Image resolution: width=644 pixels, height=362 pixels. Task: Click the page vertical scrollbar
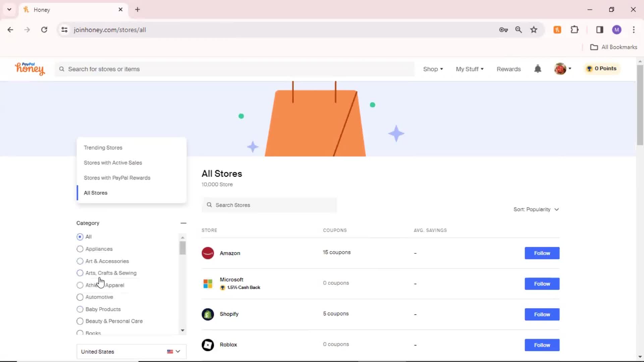click(640, 105)
